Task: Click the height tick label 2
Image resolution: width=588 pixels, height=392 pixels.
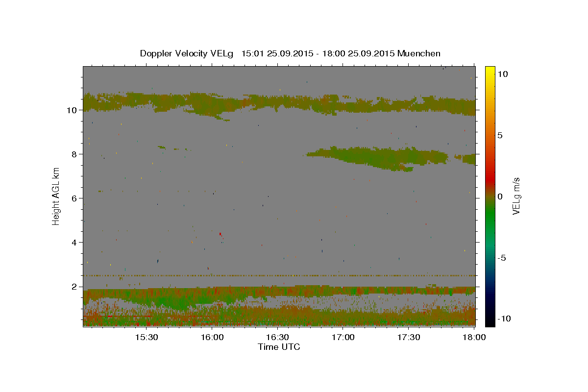Action: (x=73, y=287)
